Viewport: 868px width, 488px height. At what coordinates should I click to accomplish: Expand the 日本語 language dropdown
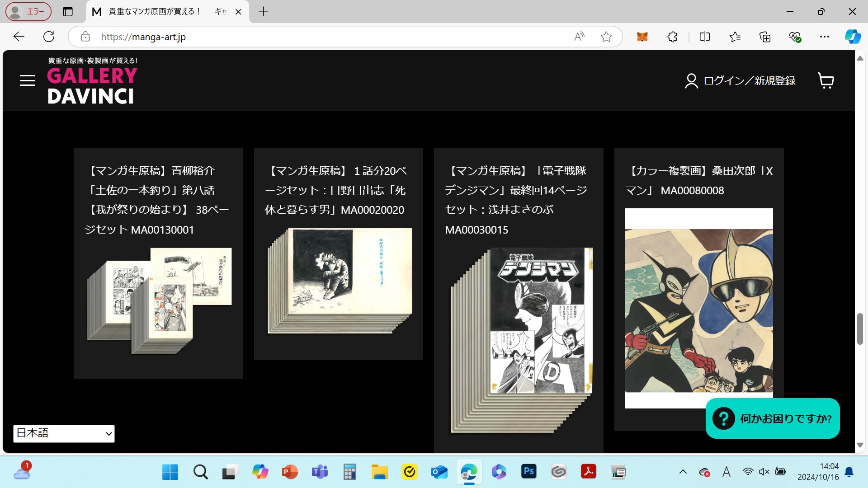click(x=64, y=433)
